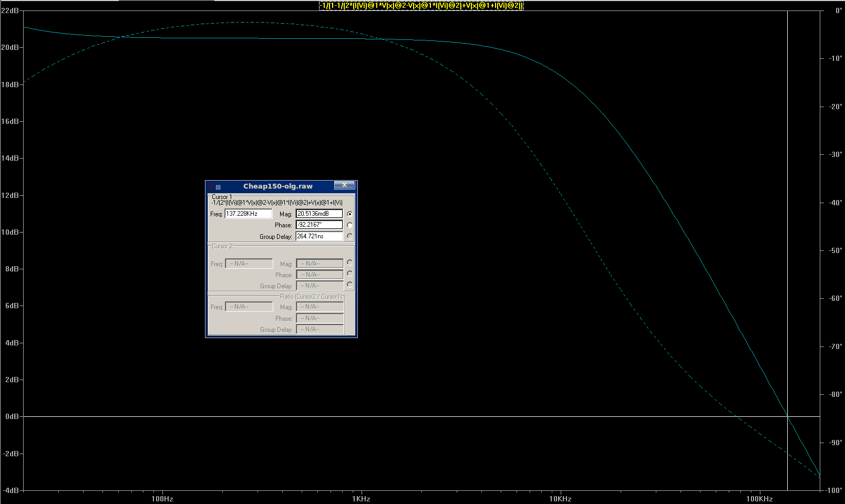Click the 6dB label on left axis

pyautogui.click(x=12, y=306)
